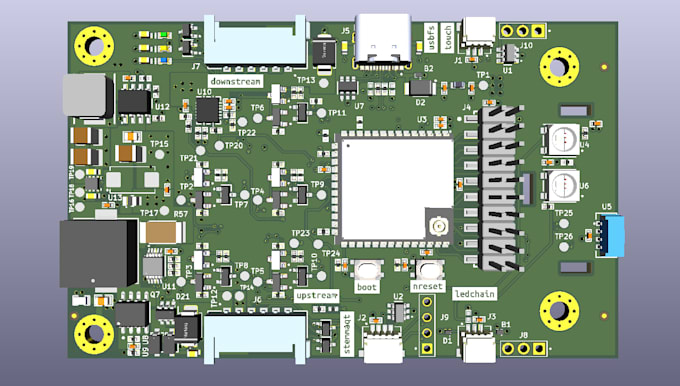Select the U4 RGB LED package
The image size is (680, 386).
(562, 140)
